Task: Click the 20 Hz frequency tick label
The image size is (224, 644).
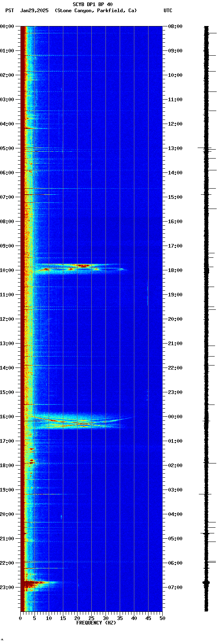Action: point(77,618)
